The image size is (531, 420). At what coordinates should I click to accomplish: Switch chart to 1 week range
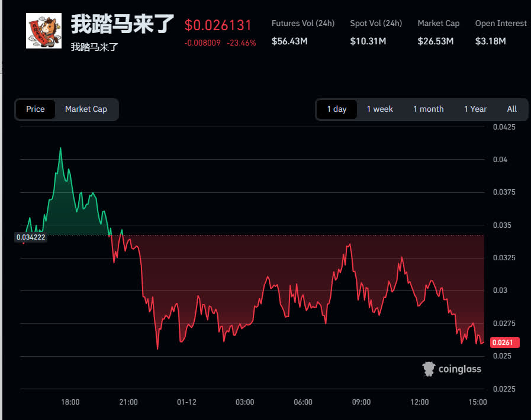point(379,109)
